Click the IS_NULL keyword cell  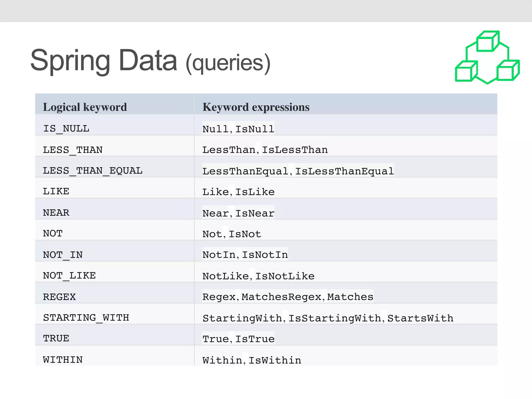[115, 125]
